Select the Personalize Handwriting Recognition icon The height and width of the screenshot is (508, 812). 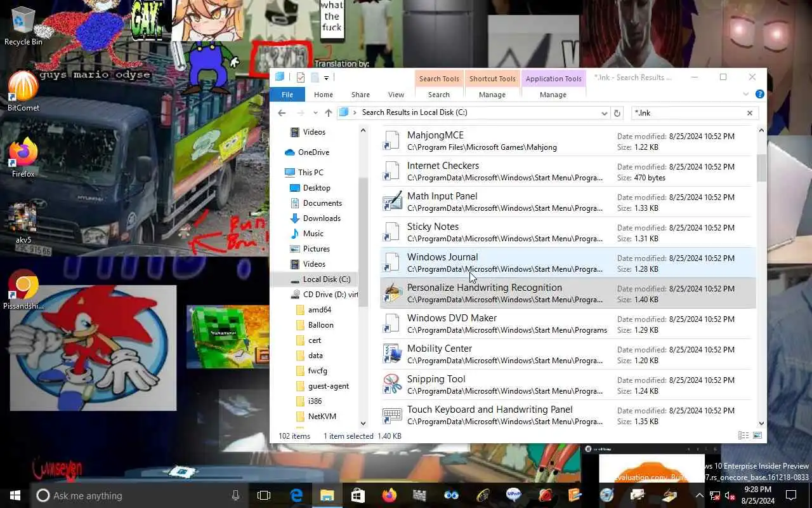click(x=393, y=293)
